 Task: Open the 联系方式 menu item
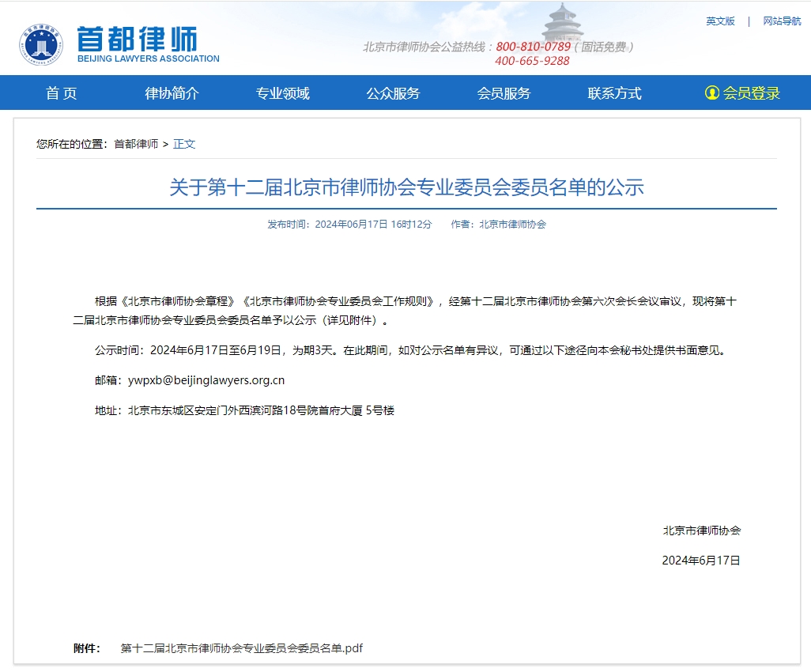[614, 92]
